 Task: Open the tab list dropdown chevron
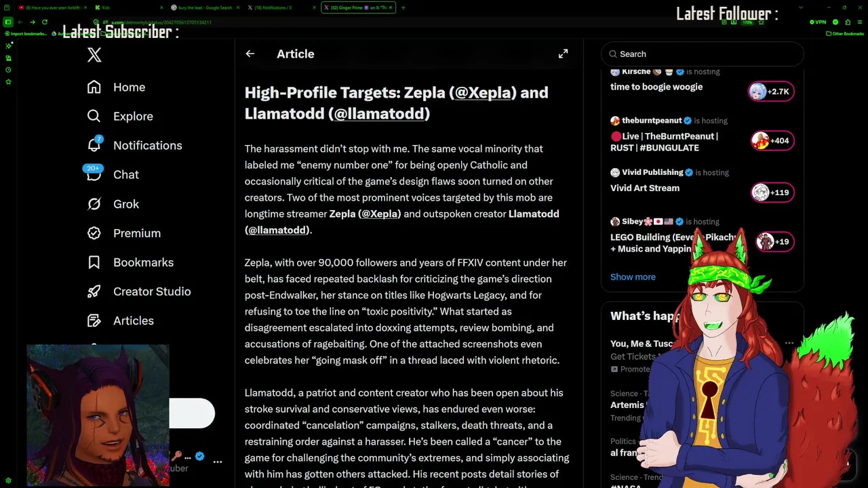click(801, 7)
